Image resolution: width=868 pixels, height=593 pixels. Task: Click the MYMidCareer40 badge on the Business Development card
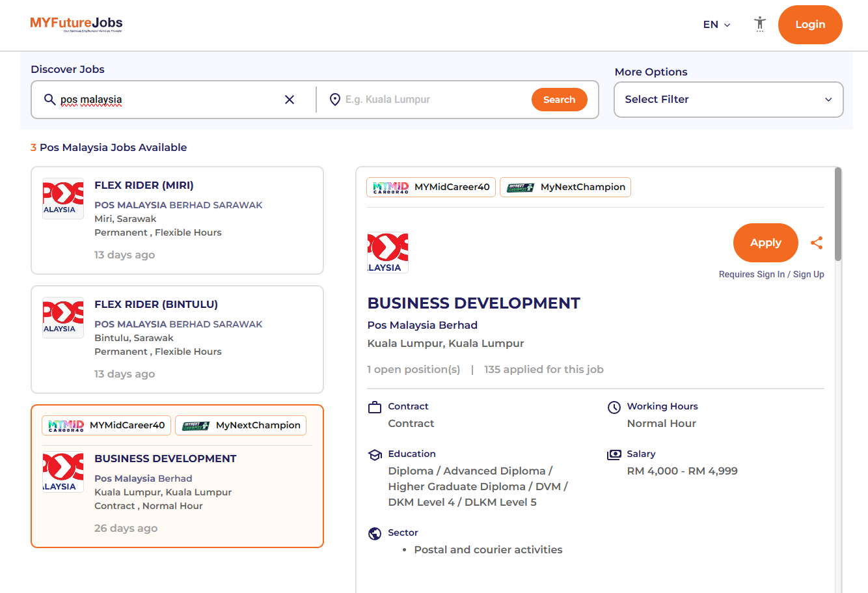[107, 425]
